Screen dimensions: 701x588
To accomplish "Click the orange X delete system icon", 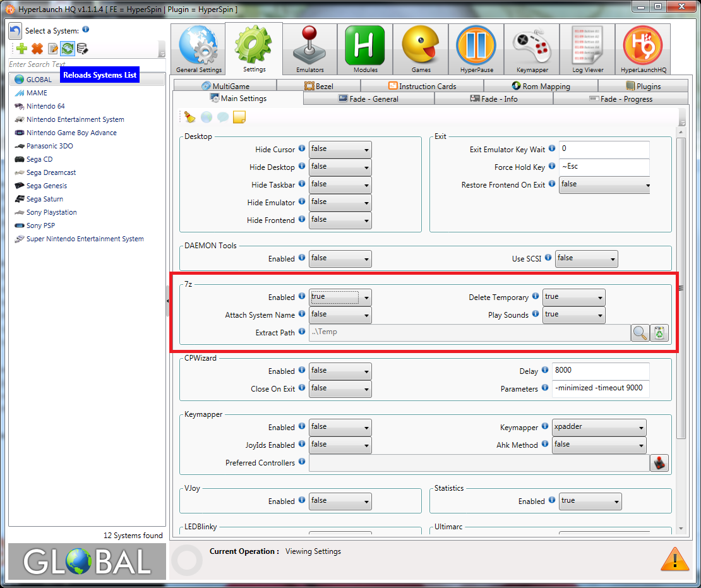I will click(37, 49).
